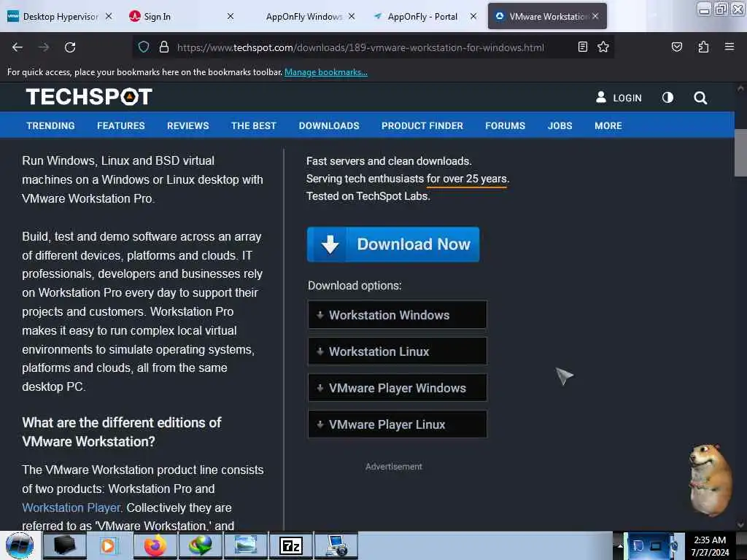Open the JOBS menu
This screenshot has width=747, height=560.
[560, 125]
